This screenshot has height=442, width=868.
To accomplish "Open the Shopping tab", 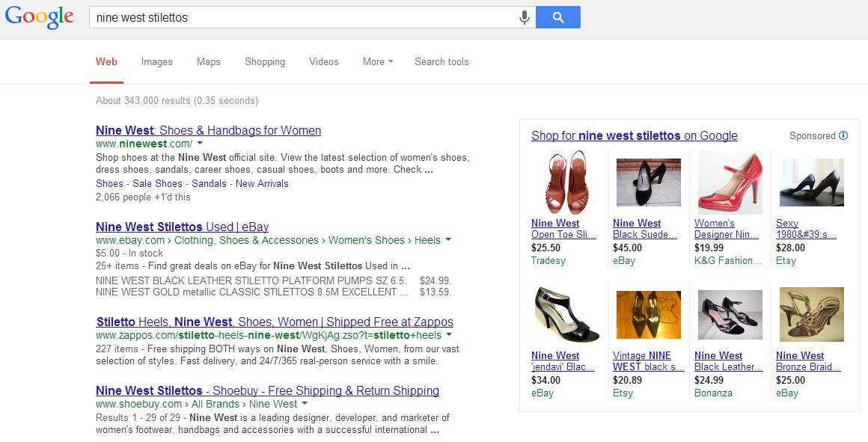I will tap(265, 62).
